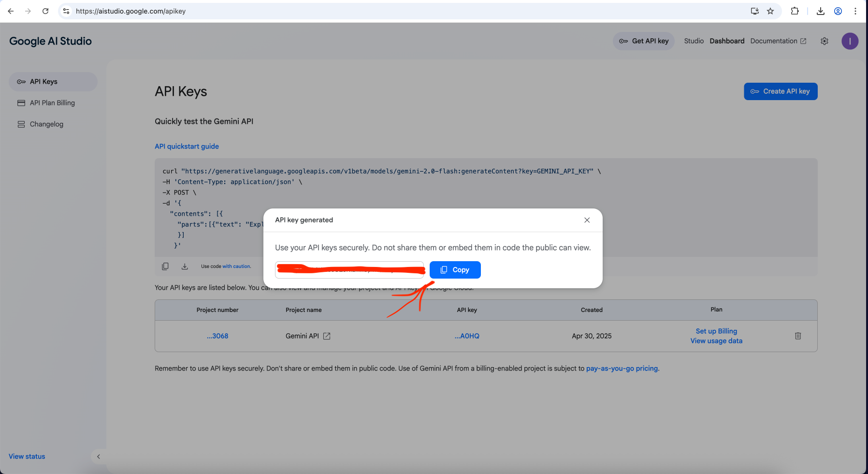Click the curl command line in the code block
Viewport: 868px width, 474px height.
coord(382,171)
